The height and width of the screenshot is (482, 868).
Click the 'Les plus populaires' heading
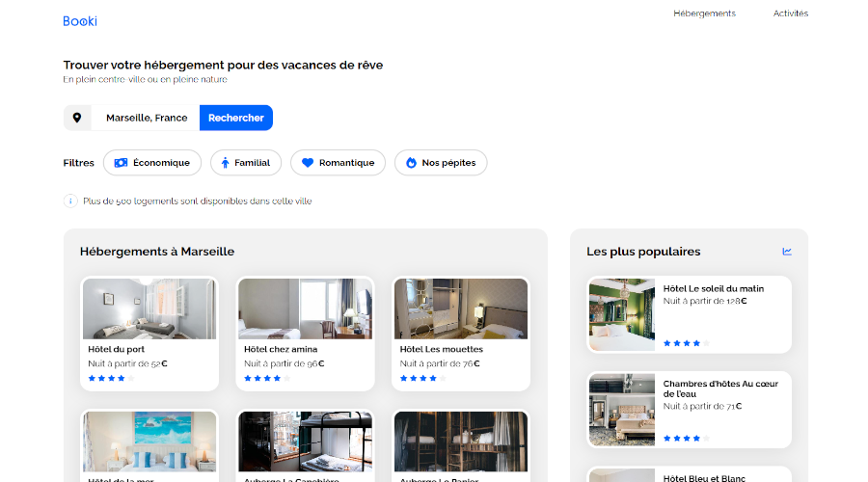click(x=643, y=252)
